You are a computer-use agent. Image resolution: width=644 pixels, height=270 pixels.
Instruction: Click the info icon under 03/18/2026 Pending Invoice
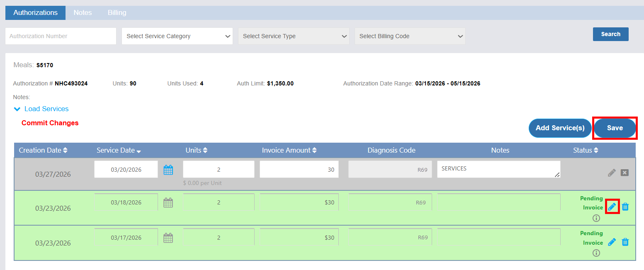(596, 218)
